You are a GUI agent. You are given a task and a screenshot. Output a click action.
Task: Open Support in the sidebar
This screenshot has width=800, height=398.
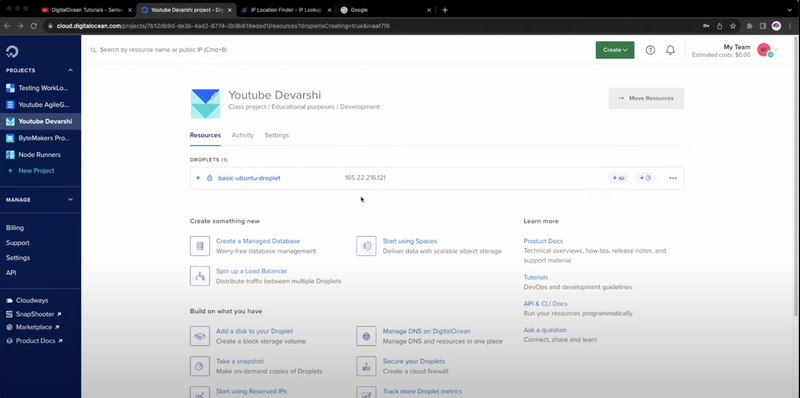tap(18, 243)
